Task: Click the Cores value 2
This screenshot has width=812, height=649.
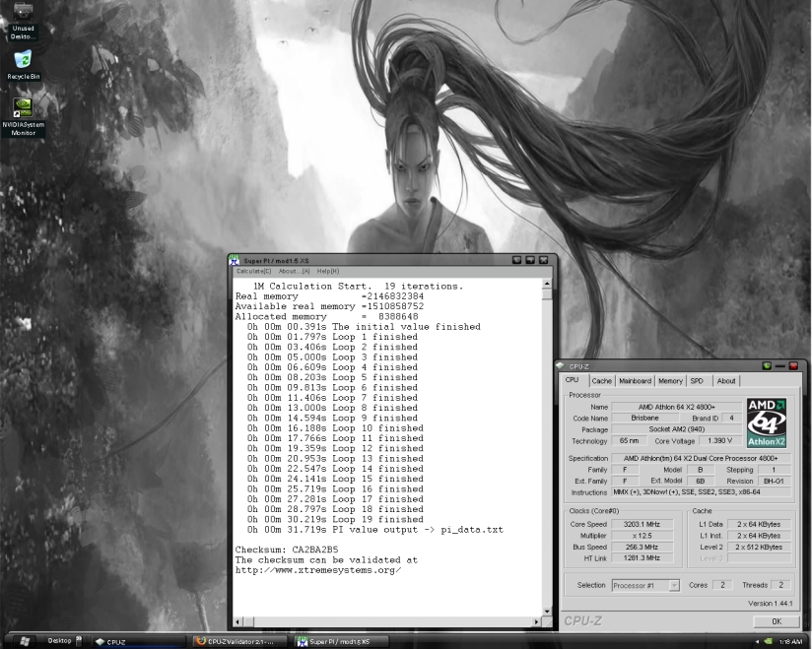Action: tap(722, 585)
